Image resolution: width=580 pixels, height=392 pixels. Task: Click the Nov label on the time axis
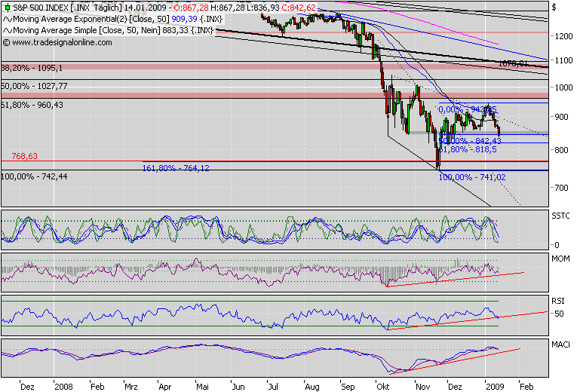[423, 387]
